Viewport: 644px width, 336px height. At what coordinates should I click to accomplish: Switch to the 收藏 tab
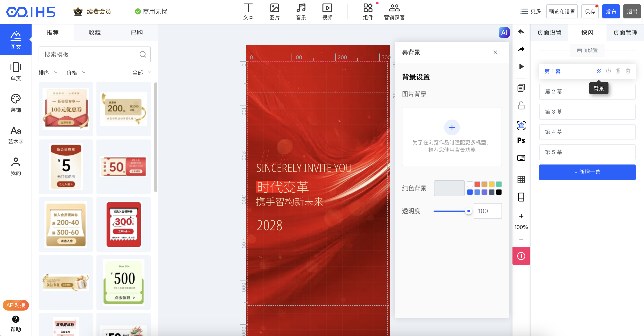pyautogui.click(x=94, y=32)
